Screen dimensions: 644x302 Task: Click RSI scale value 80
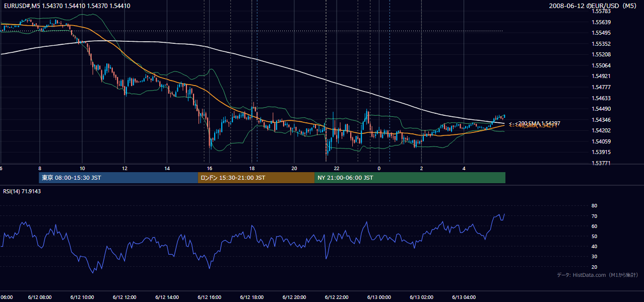[594, 206]
